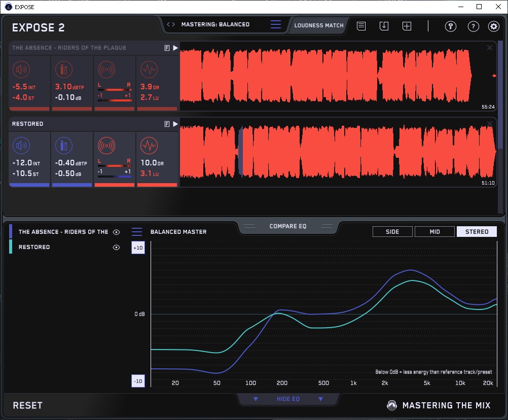Click the track list vertical scrollbar
The height and width of the screenshot is (420, 508).
pyautogui.click(x=500, y=94)
